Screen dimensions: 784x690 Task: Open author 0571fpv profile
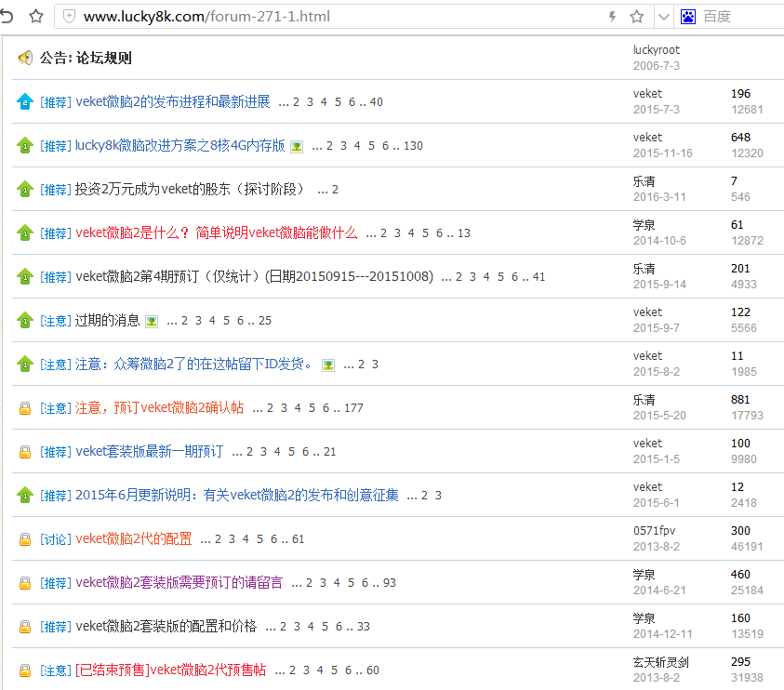[654, 530]
